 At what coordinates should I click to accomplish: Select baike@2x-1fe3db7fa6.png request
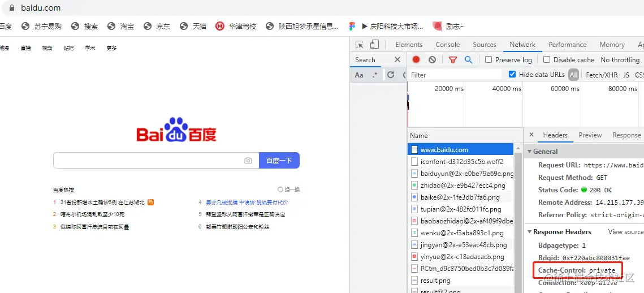tap(460, 197)
